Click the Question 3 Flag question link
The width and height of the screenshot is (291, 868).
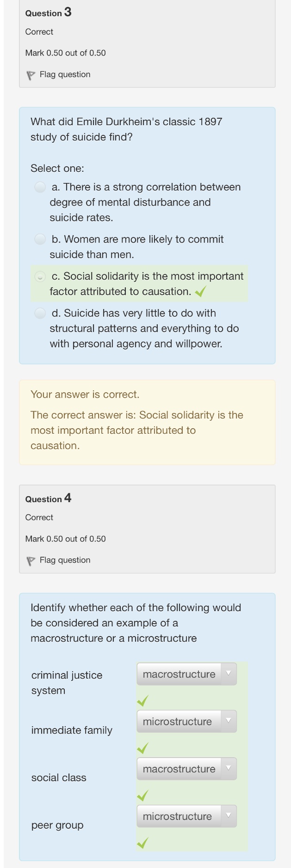point(65,74)
